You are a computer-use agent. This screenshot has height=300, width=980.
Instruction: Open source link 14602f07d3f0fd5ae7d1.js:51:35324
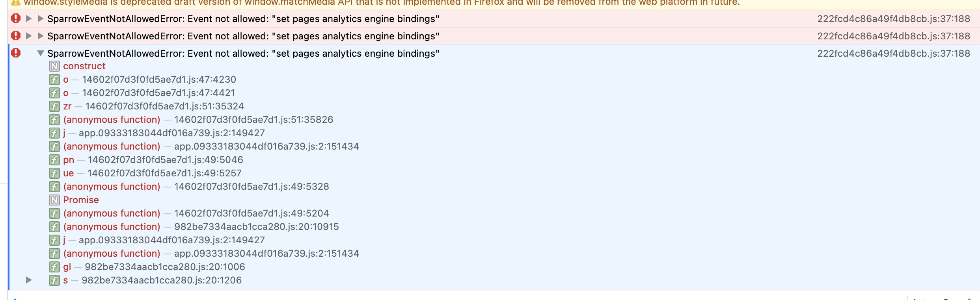[x=164, y=106]
